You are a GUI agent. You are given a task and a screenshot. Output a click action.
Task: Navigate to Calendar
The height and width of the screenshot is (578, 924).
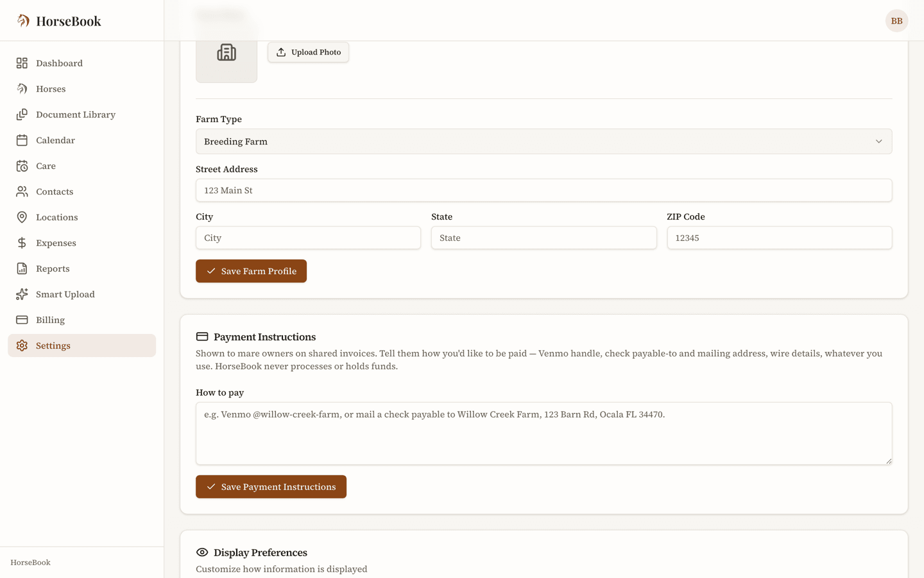tap(81, 140)
